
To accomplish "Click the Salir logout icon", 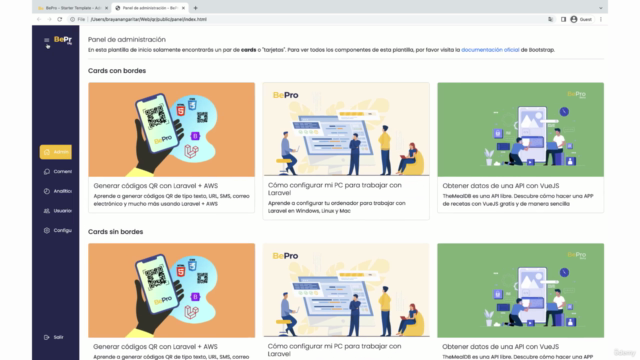I will click(47, 337).
